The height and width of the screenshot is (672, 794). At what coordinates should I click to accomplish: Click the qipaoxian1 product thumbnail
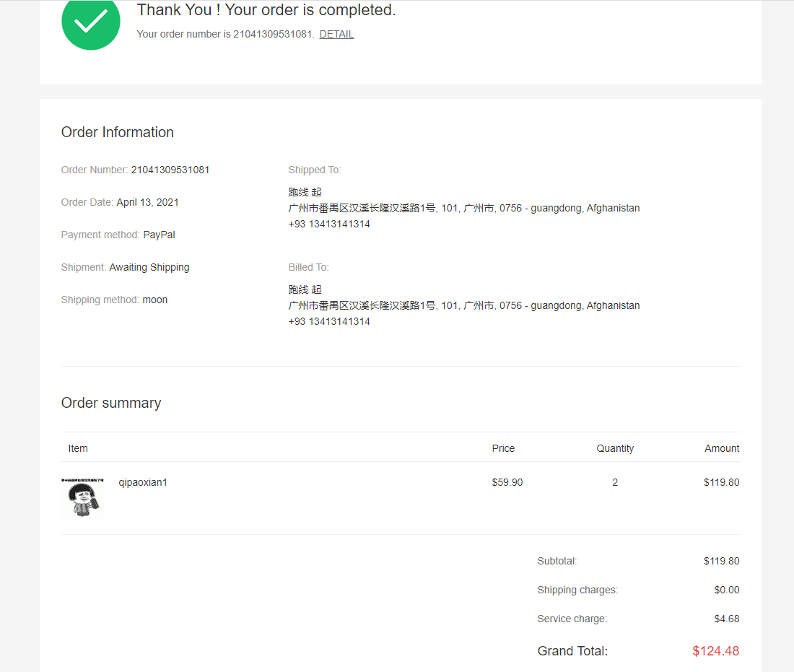[x=83, y=498]
